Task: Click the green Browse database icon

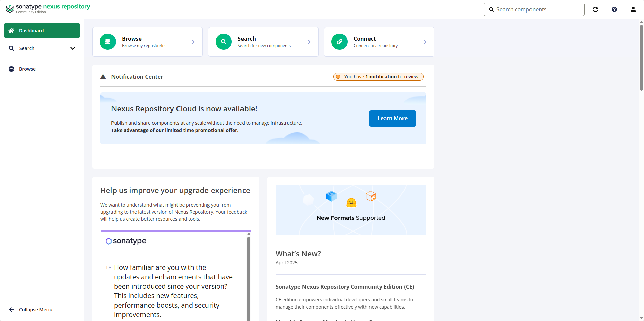Action: pos(108,42)
